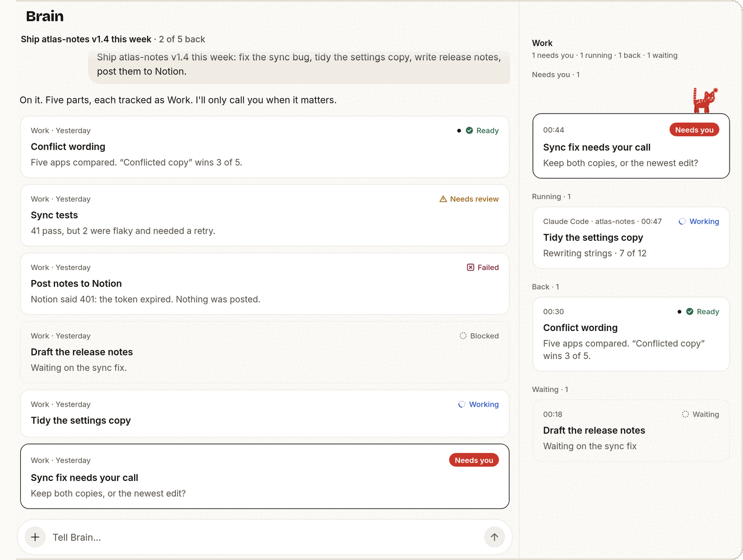Click the Working spinner in Running sidebar card
Image resolution: width=743 pixels, height=560 pixels.
click(682, 221)
